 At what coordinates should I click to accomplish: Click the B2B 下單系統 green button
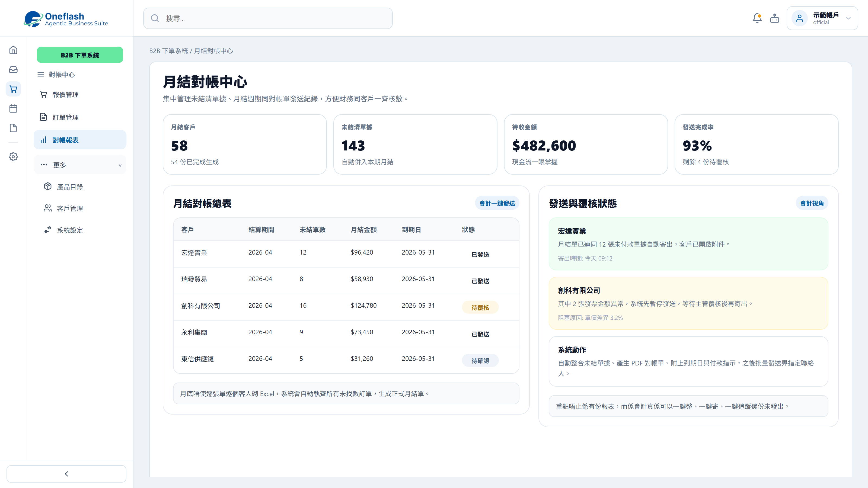pyautogui.click(x=80, y=55)
